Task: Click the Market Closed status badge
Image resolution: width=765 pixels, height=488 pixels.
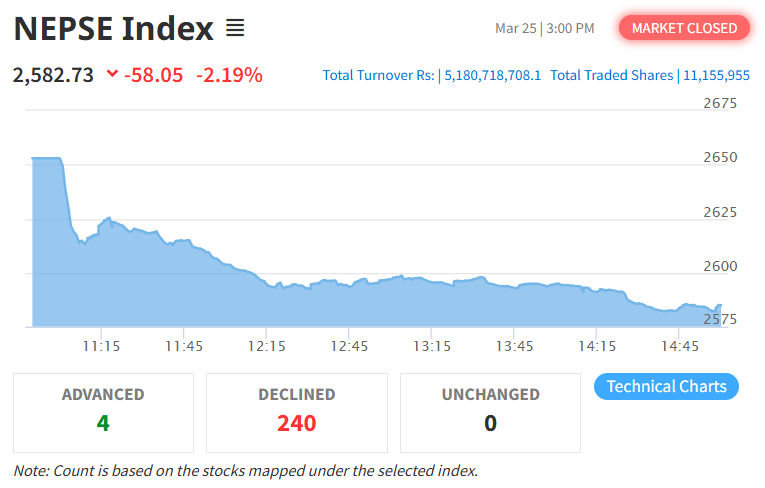Action: [x=684, y=28]
